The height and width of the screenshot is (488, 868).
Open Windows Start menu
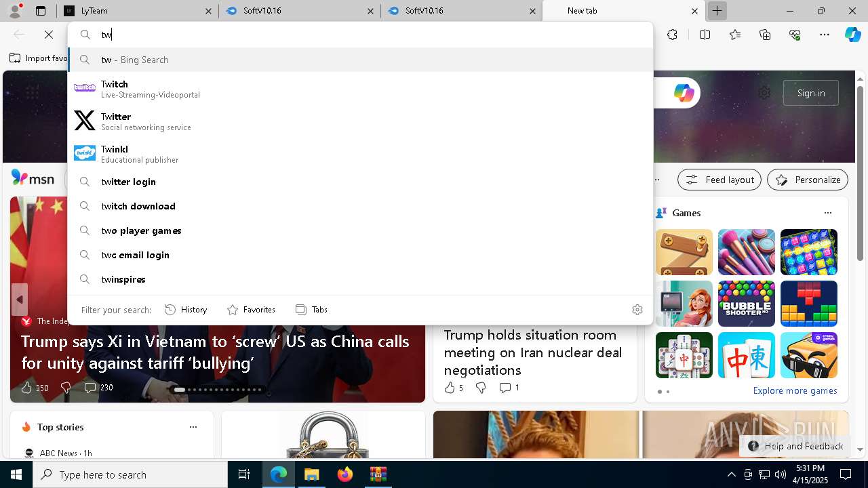[x=16, y=474]
